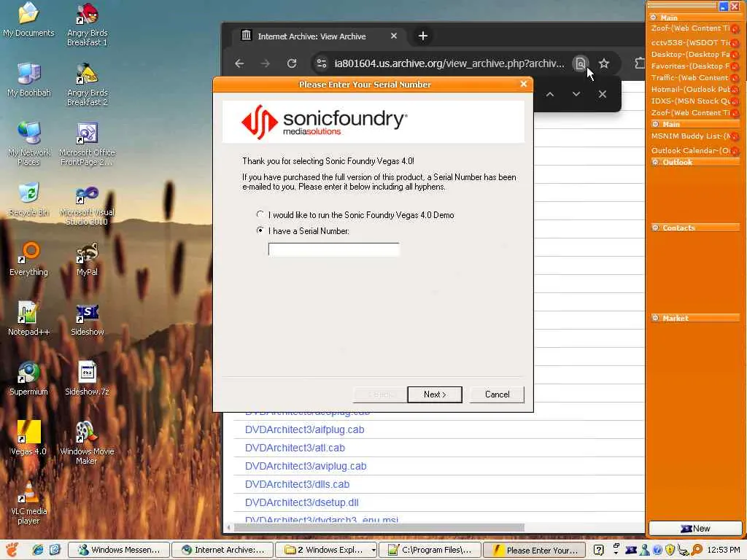
Task: Click the serial number text field
Action: 333,249
